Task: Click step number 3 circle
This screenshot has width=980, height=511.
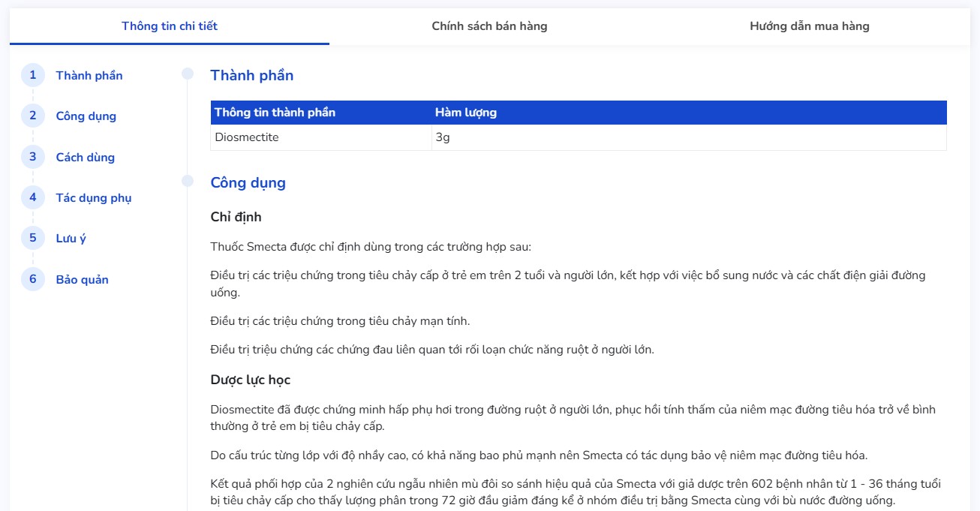Action: pyautogui.click(x=33, y=157)
